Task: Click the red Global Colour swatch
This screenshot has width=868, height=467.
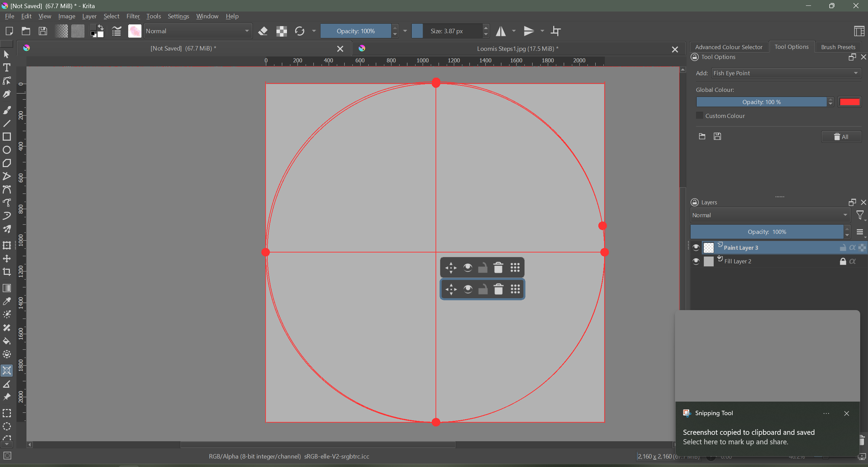Action: 849,102
